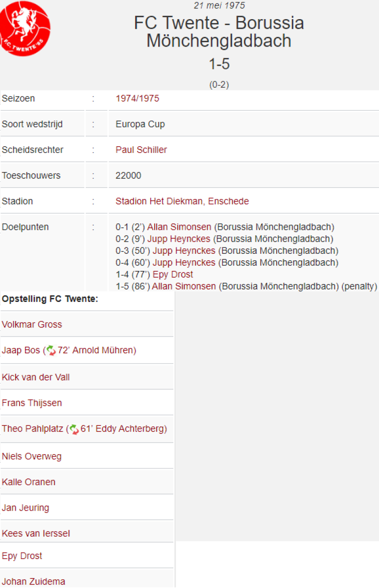The width and height of the screenshot is (379, 588).
Task: Click Epy Drost on the 1-4 goal
Action: click(173, 274)
